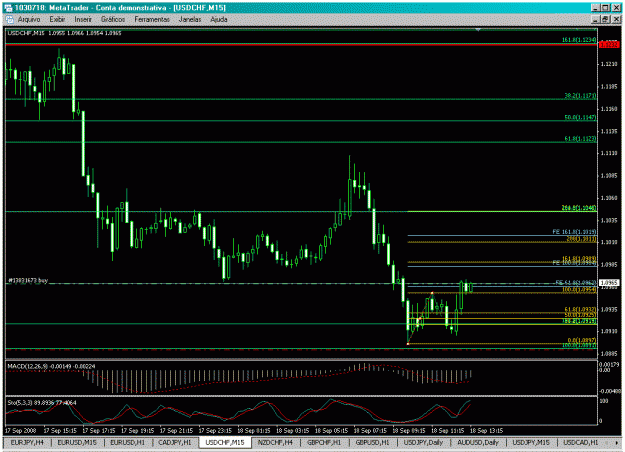
Task: Click the 18 Sep 13:15 time axis label
Action: (x=486, y=430)
